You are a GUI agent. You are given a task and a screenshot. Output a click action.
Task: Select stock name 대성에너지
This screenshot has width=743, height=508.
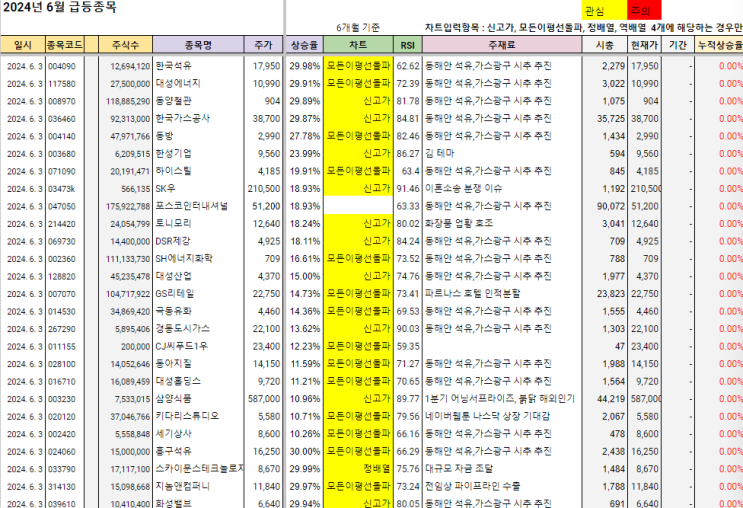(x=178, y=83)
